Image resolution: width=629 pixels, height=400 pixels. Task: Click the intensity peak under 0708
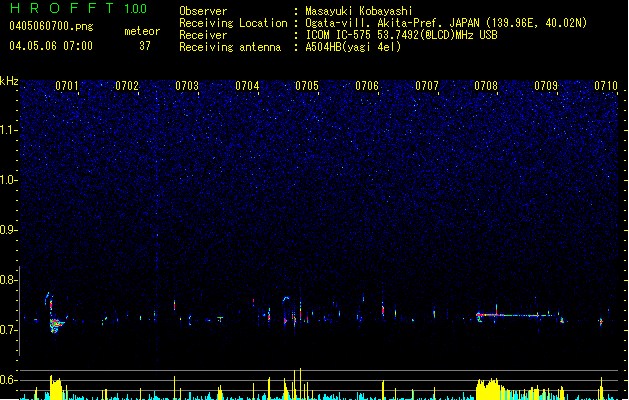tap(487, 388)
